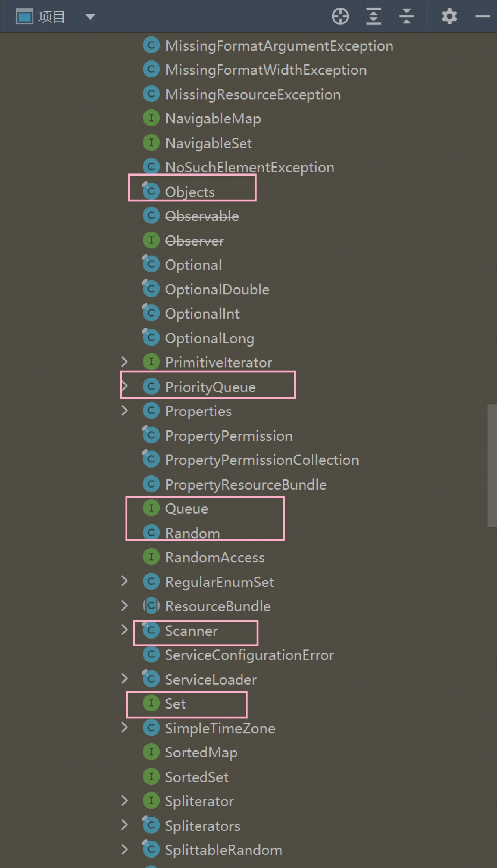Expand the Properties class node
Image resolution: width=497 pixels, height=868 pixels.
(125, 411)
